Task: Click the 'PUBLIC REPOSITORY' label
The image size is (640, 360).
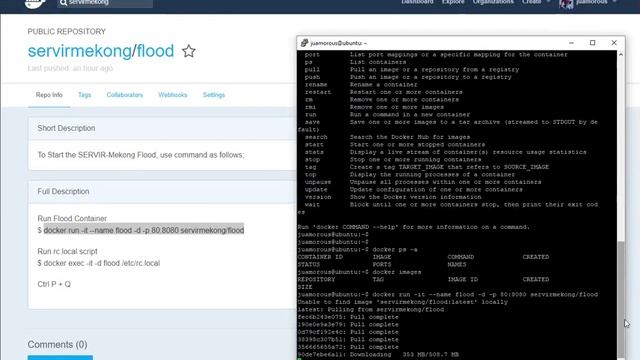Action: click(x=67, y=31)
